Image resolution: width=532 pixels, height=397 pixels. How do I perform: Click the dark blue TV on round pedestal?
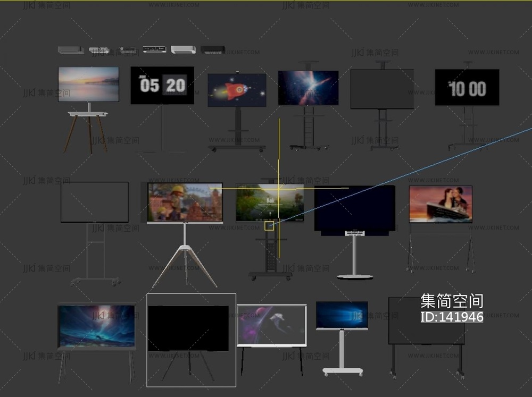354,208
